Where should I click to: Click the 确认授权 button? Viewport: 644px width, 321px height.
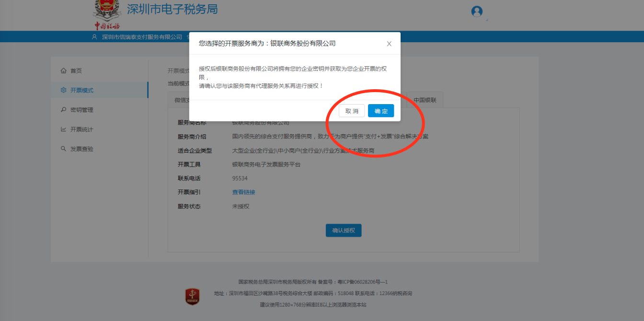coord(344,230)
